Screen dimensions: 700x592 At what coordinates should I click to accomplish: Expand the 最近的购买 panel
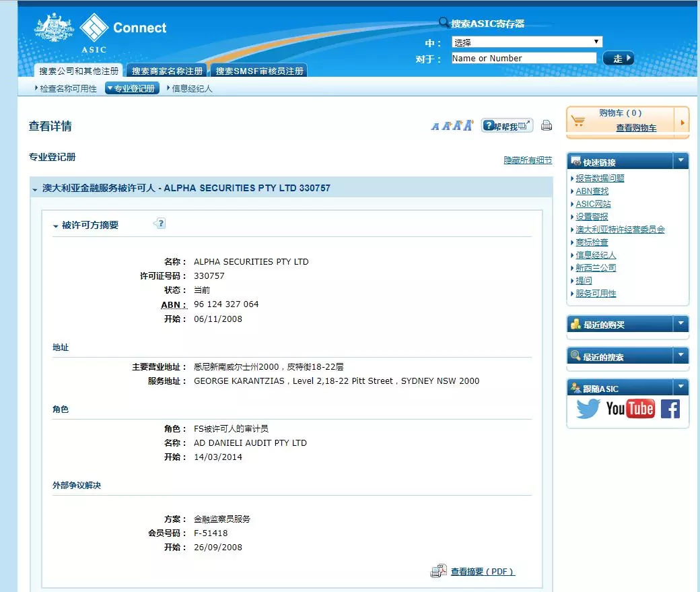click(681, 324)
